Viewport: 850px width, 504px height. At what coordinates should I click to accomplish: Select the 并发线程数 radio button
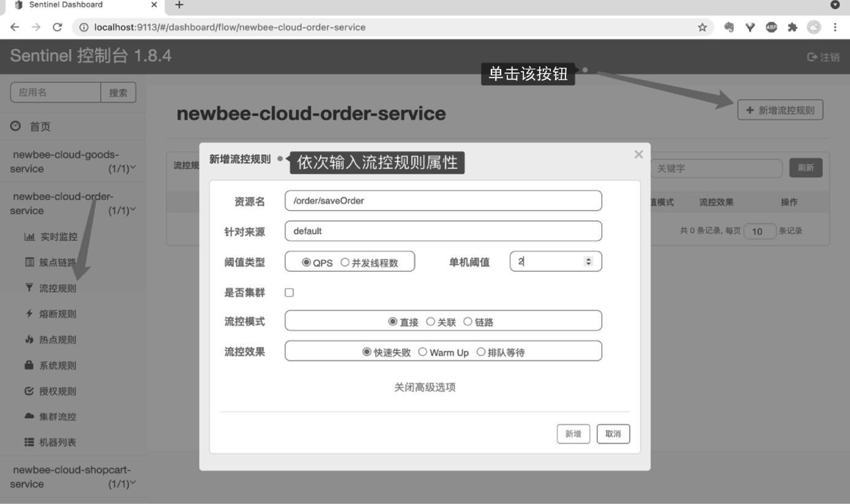tap(345, 262)
